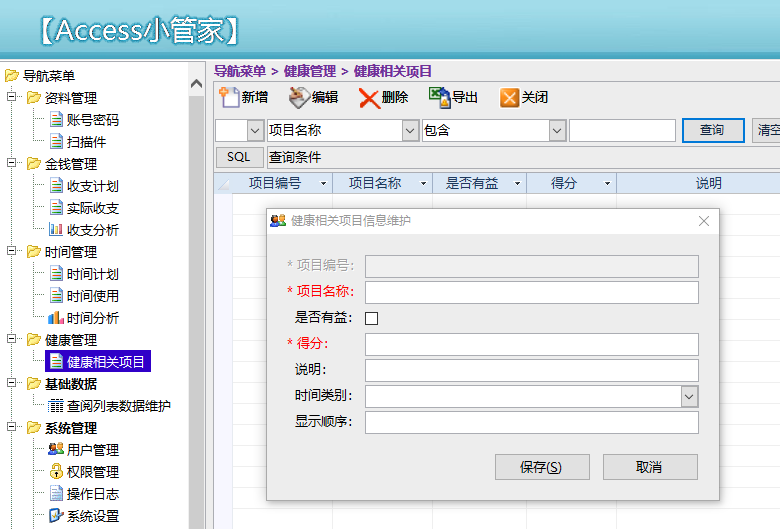The height and width of the screenshot is (529, 780).
Task: Click the 说明 column header
Action: [698, 183]
